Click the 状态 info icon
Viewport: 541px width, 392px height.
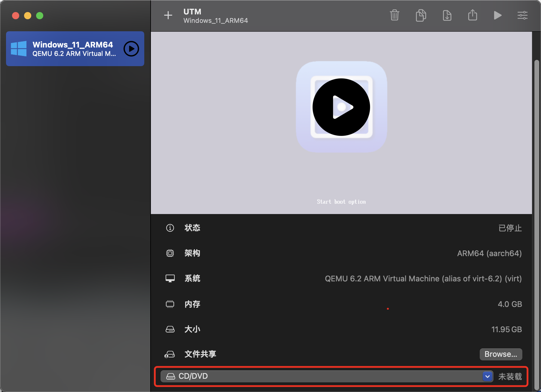(x=170, y=228)
